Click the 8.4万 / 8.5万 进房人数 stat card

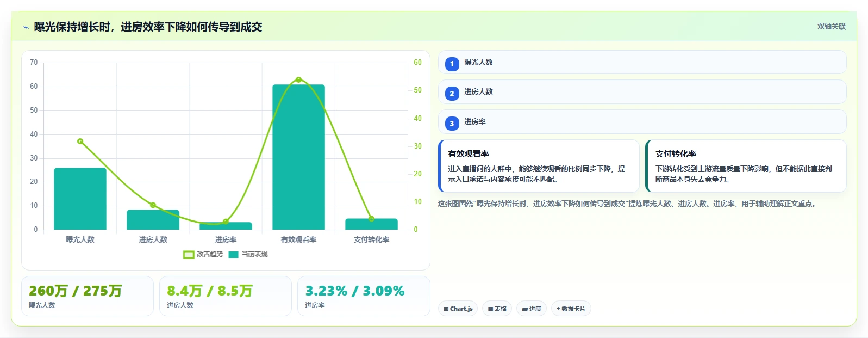click(226, 296)
